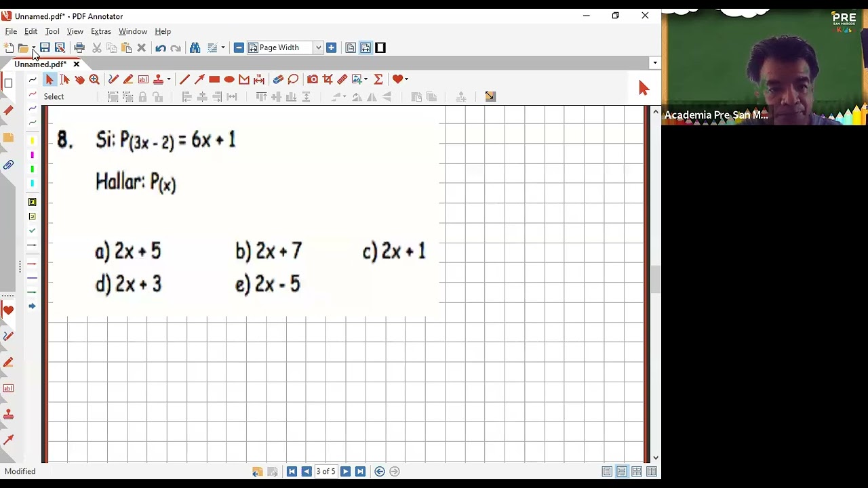Zoom in with the plus button
868x488 pixels.
331,47
